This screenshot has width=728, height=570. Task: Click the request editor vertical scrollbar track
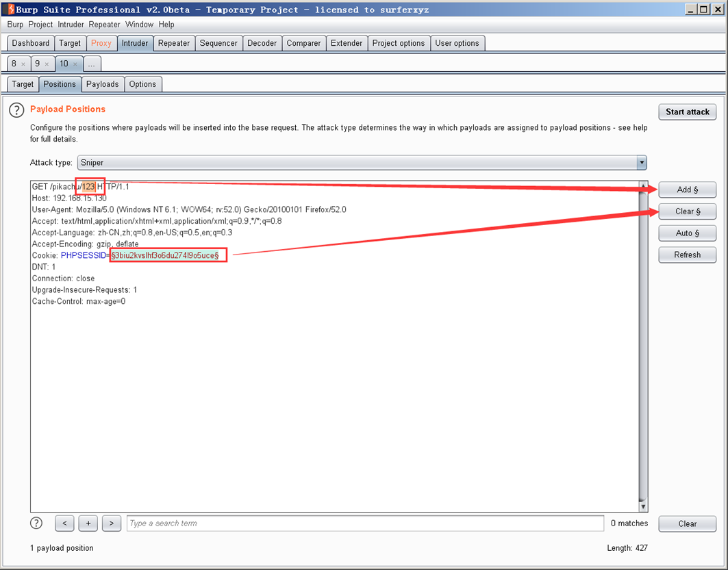click(643, 346)
